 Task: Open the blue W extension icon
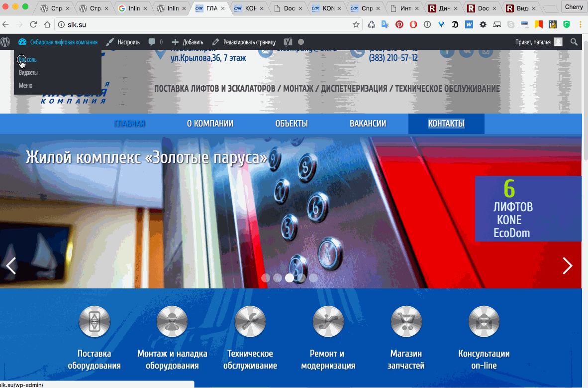pos(469,24)
